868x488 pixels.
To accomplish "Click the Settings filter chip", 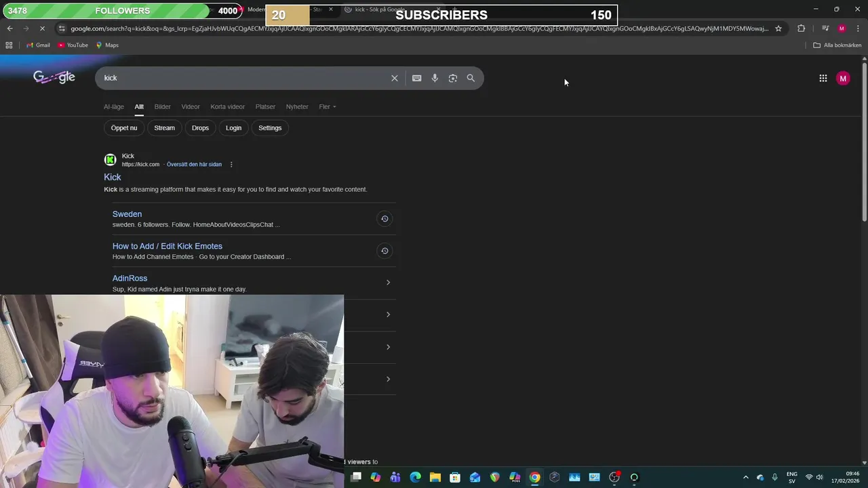I will point(270,128).
